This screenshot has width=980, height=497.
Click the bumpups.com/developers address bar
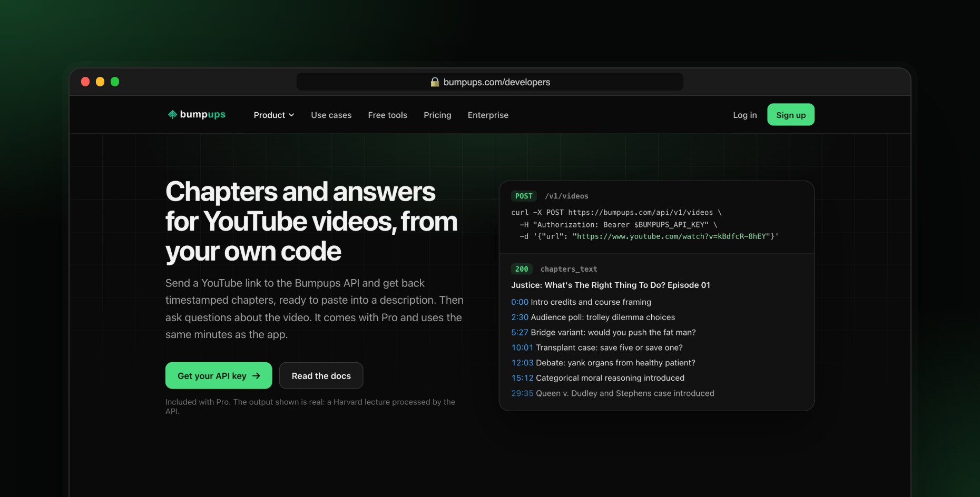coord(490,82)
